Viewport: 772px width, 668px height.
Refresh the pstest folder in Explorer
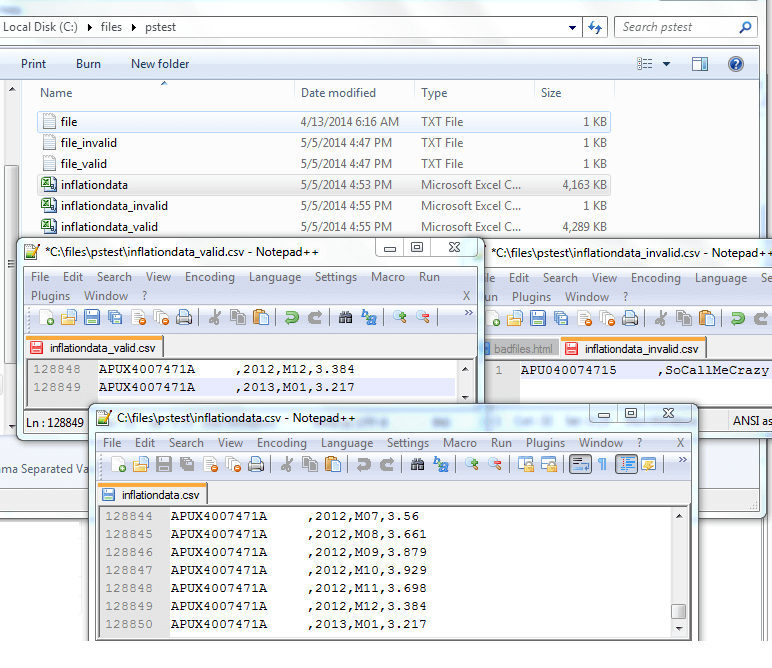(x=596, y=27)
